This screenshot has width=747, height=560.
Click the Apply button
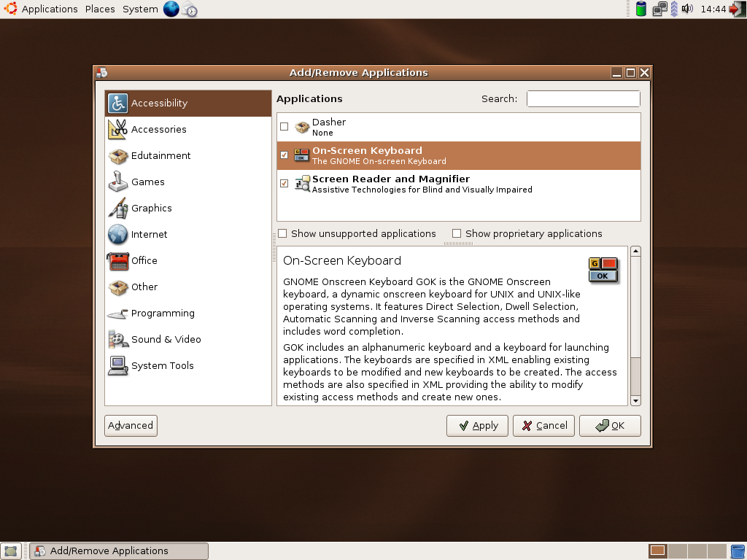click(477, 426)
